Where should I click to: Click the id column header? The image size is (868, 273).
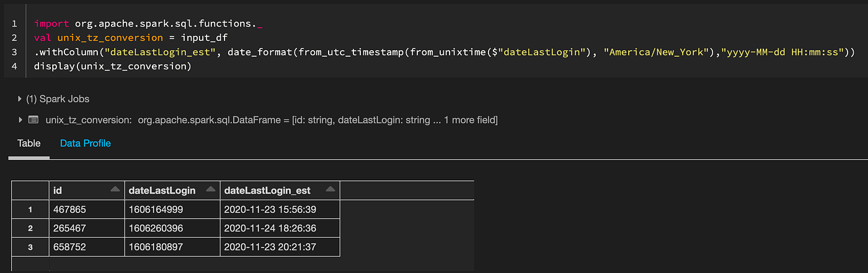pyautogui.click(x=59, y=191)
